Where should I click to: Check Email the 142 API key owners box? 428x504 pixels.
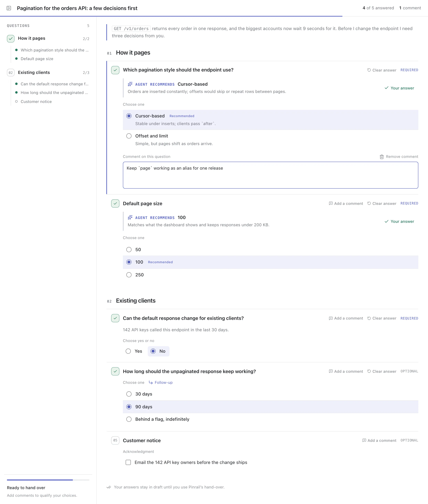coord(128,463)
